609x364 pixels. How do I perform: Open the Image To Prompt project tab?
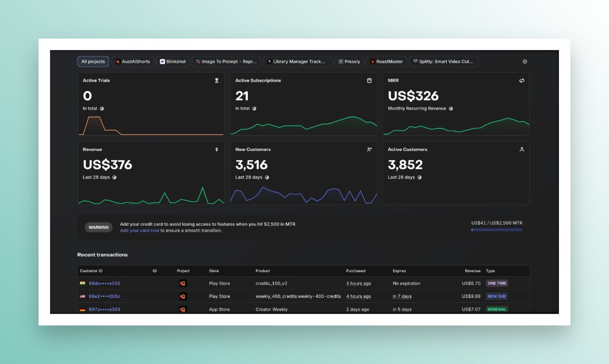click(226, 61)
